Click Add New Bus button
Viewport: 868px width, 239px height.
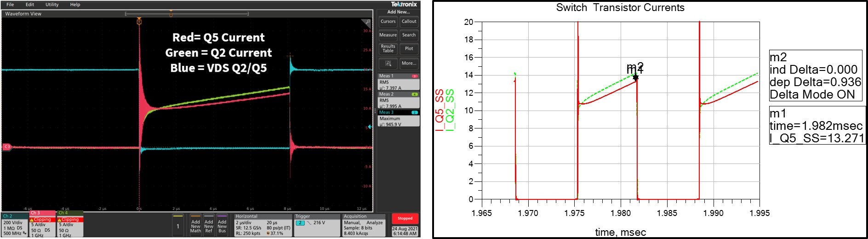[222, 225]
